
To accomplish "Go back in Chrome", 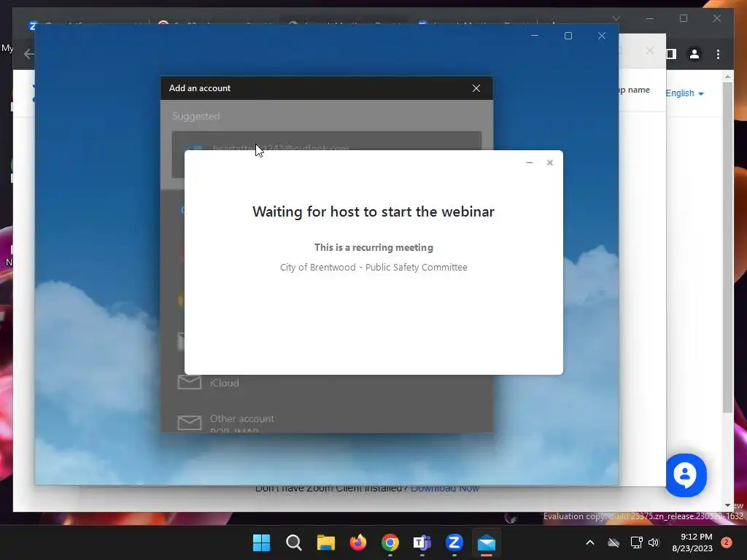I will click(x=28, y=54).
